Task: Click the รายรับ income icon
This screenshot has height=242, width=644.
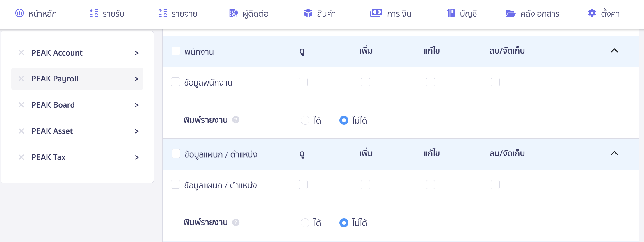Action: point(93,13)
